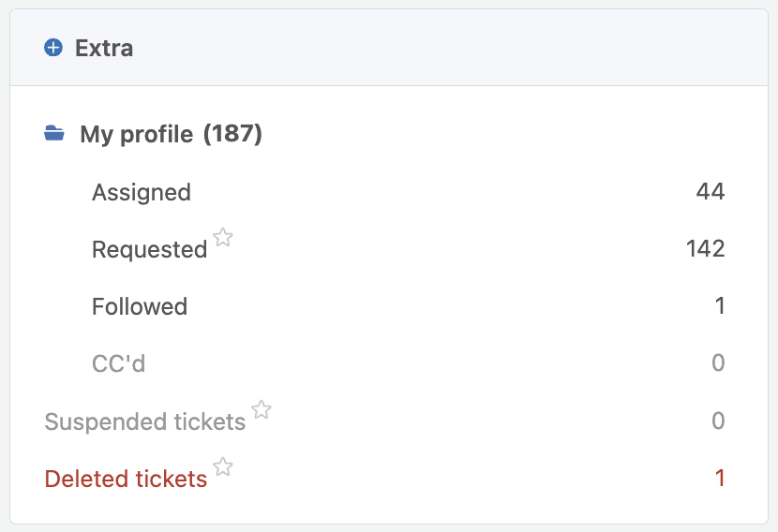Click the CC'd count of 0
This screenshot has width=778, height=532.
click(x=718, y=362)
